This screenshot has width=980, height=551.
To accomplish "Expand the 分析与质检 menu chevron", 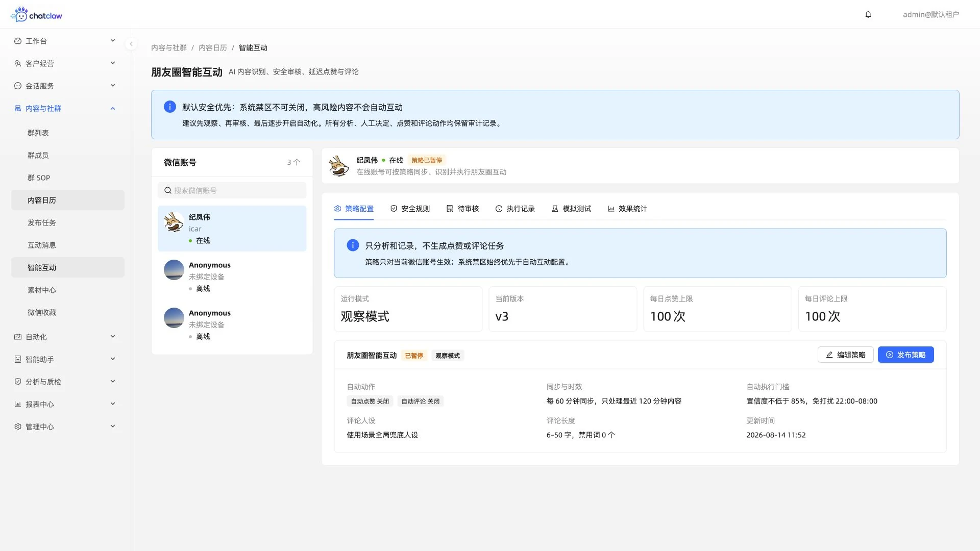I will click(x=113, y=382).
